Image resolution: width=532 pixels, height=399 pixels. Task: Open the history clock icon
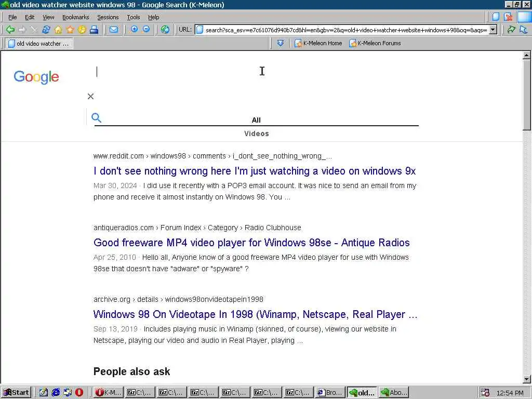pyautogui.click(x=82, y=30)
